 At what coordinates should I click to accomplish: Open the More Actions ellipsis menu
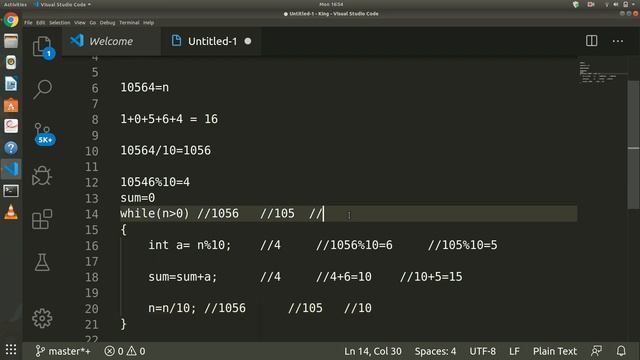(618, 41)
